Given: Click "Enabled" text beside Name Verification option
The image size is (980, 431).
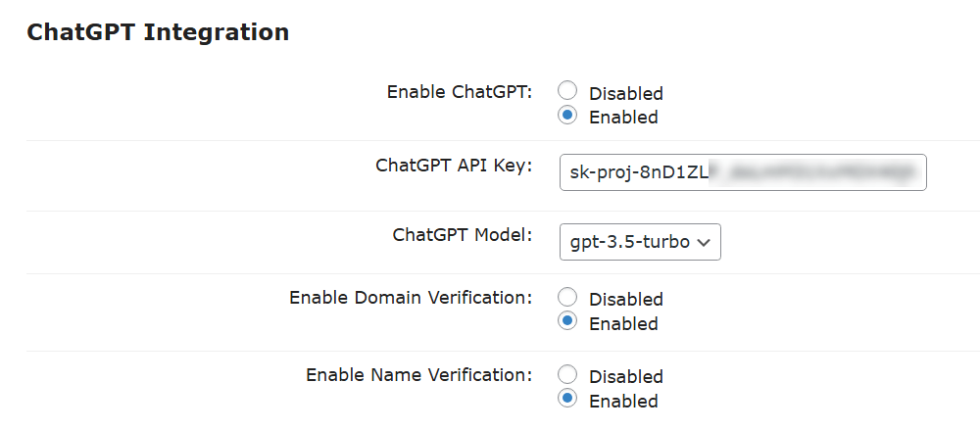Looking at the screenshot, I should point(623,402).
